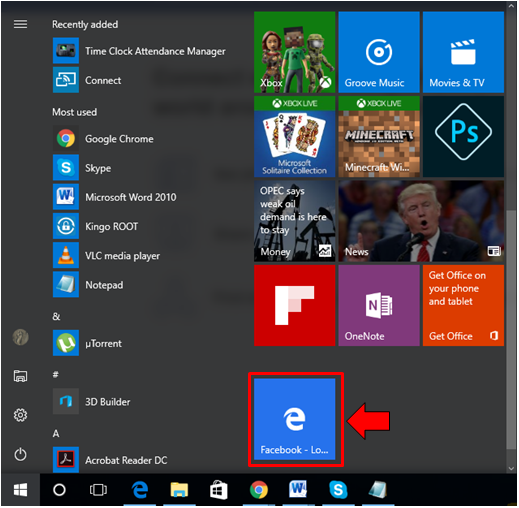Image resolution: width=519 pixels, height=508 pixels.
Task: Switch to Chrome on the taskbar
Action: click(259, 490)
